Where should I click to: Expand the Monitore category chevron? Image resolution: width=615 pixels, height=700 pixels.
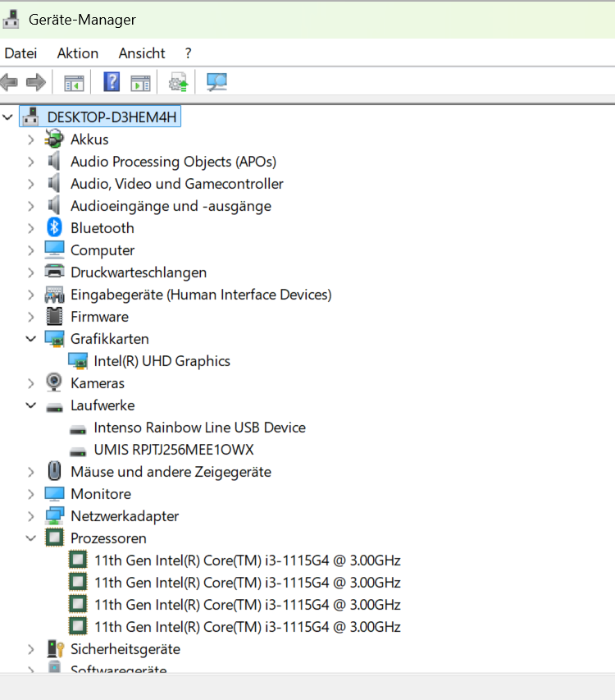pos(31,494)
